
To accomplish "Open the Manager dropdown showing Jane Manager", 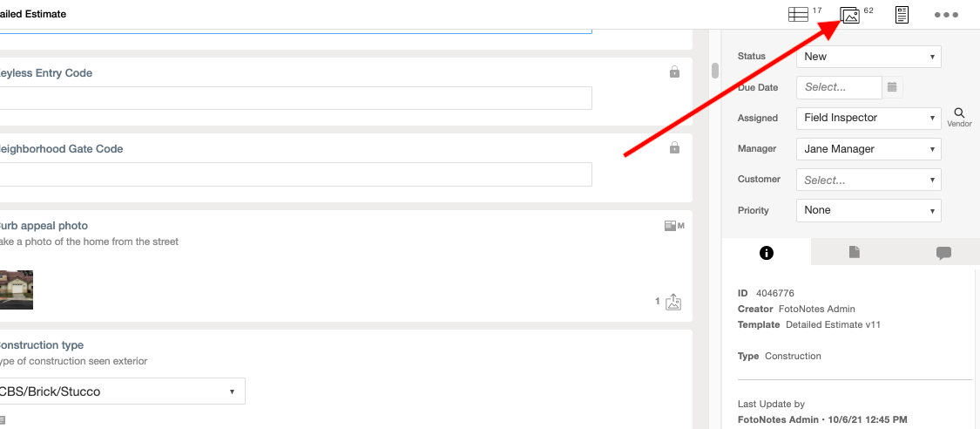I will (868, 149).
